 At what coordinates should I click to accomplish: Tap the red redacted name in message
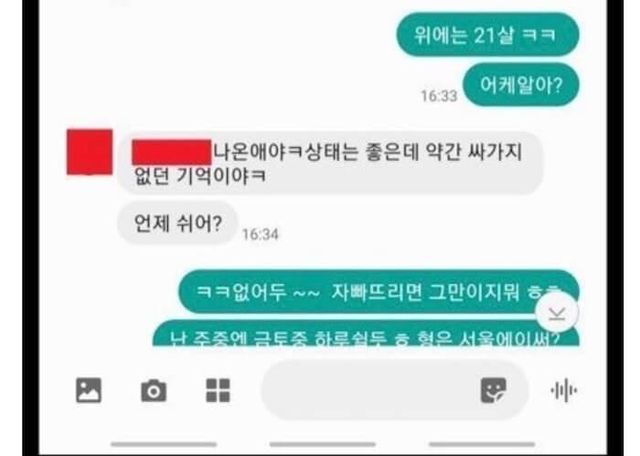pos(172,152)
